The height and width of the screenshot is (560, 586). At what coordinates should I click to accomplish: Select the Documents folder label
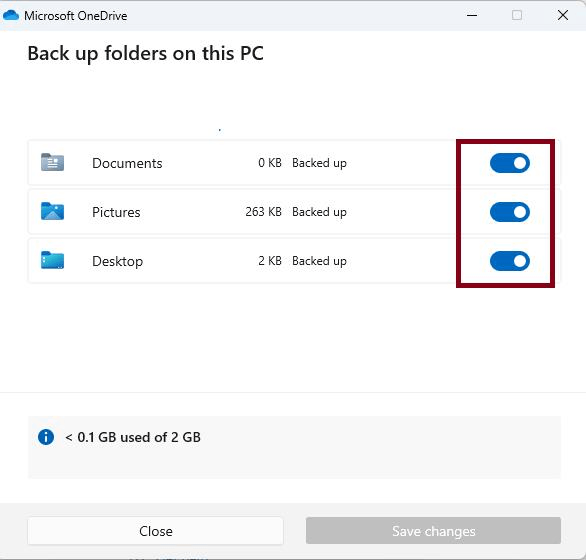coord(127,163)
